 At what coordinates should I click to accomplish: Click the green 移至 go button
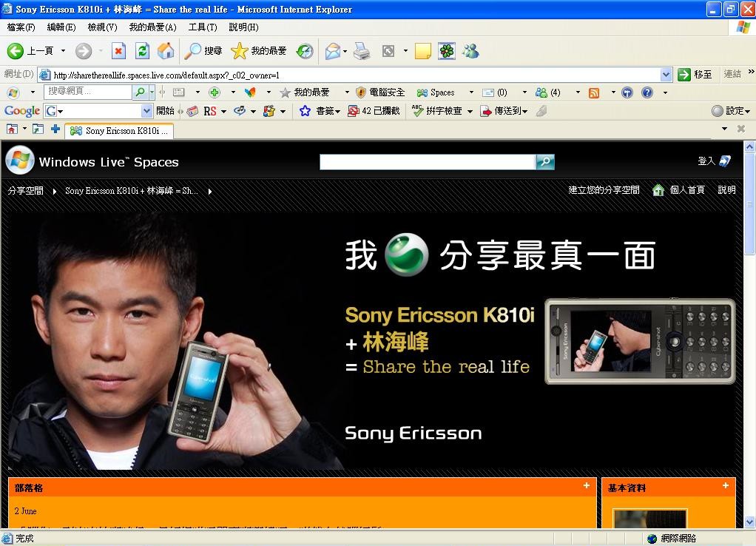click(x=695, y=74)
